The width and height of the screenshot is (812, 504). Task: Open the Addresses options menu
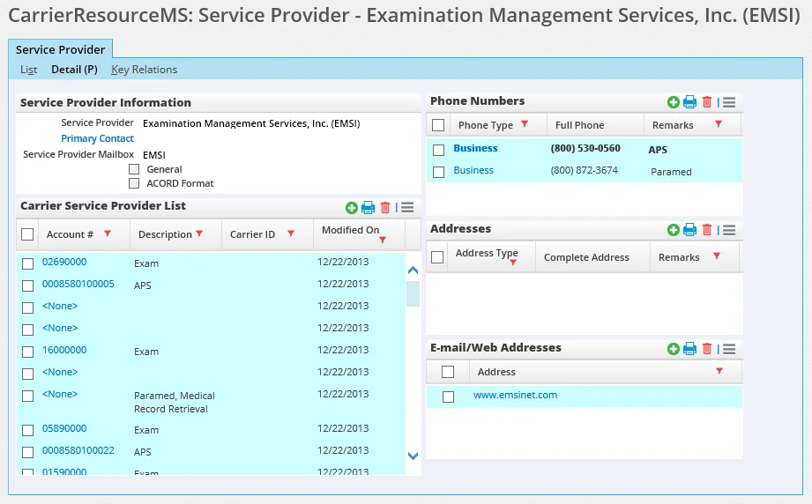coord(729,230)
